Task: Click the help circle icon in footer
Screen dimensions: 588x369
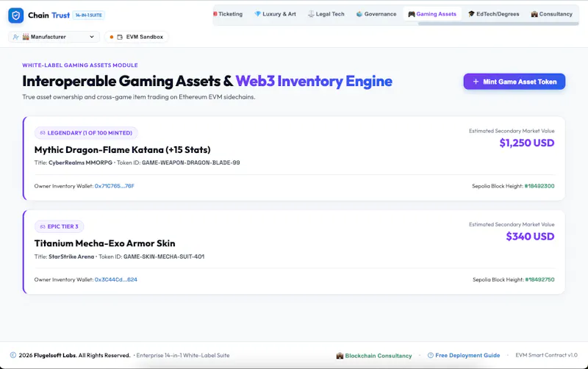Action: click(431, 355)
